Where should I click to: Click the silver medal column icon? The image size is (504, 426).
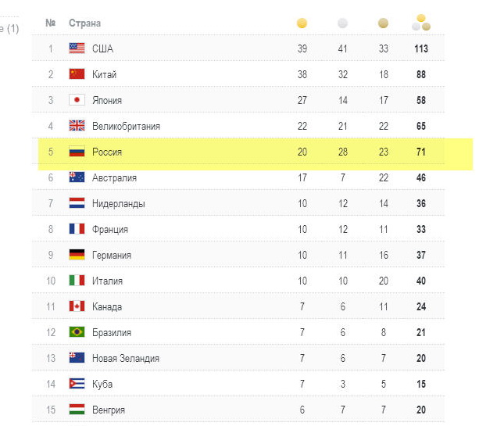click(x=342, y=23)
